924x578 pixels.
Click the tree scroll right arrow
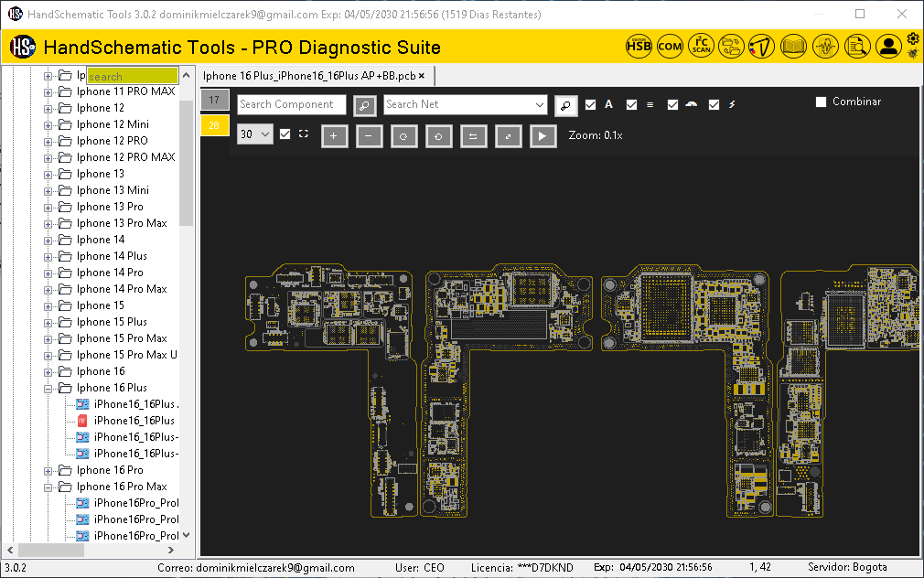coord(171,551)
